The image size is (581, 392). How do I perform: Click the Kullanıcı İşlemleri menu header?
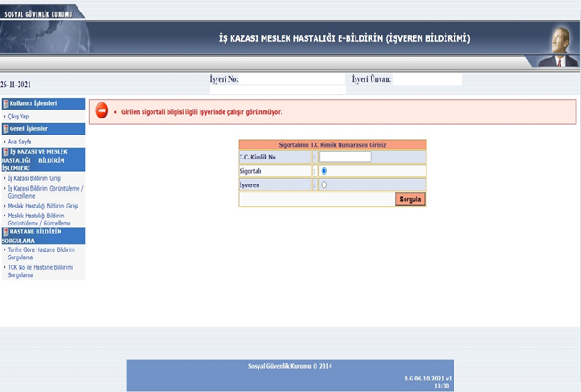43,103
